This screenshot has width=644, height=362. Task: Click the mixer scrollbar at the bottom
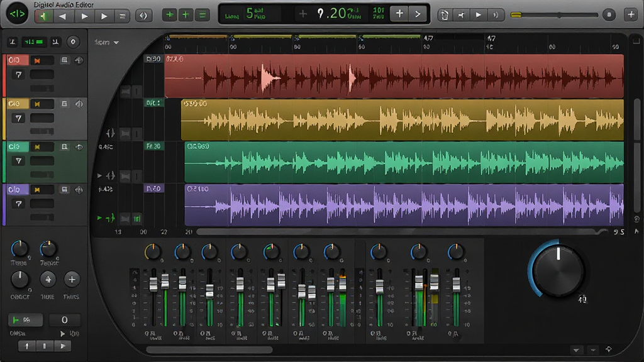[209, 350]
